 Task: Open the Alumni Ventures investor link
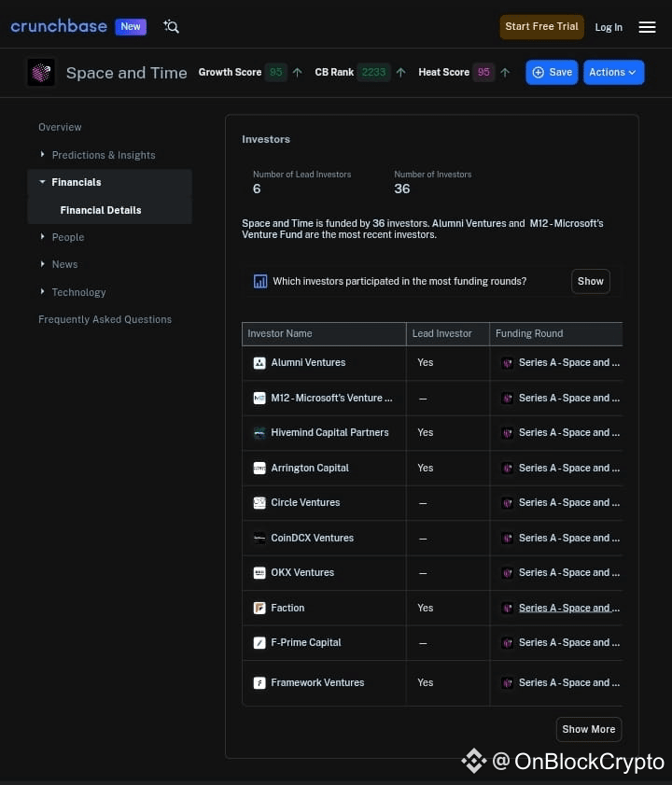[x=308, y=362]
